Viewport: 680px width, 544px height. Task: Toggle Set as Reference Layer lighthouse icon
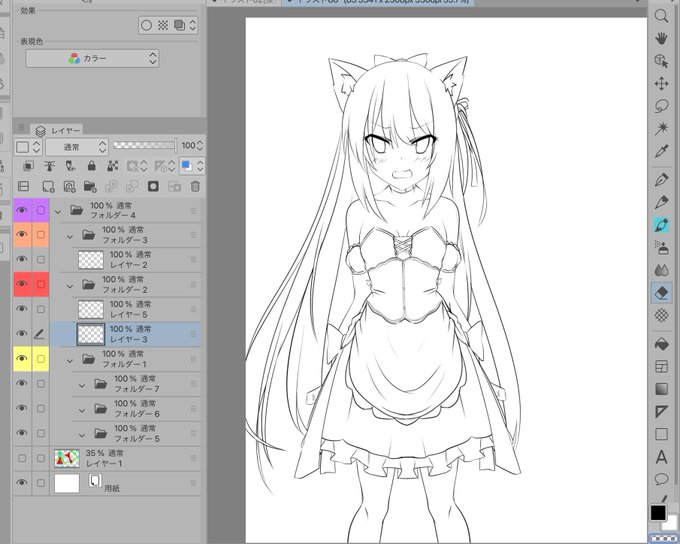point(49,166)
